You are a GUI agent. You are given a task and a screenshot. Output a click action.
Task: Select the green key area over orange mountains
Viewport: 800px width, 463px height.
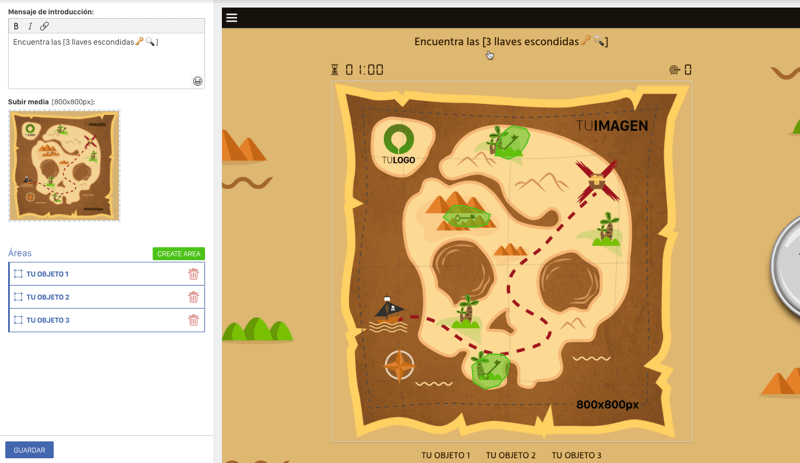click(x=467, y=217)
